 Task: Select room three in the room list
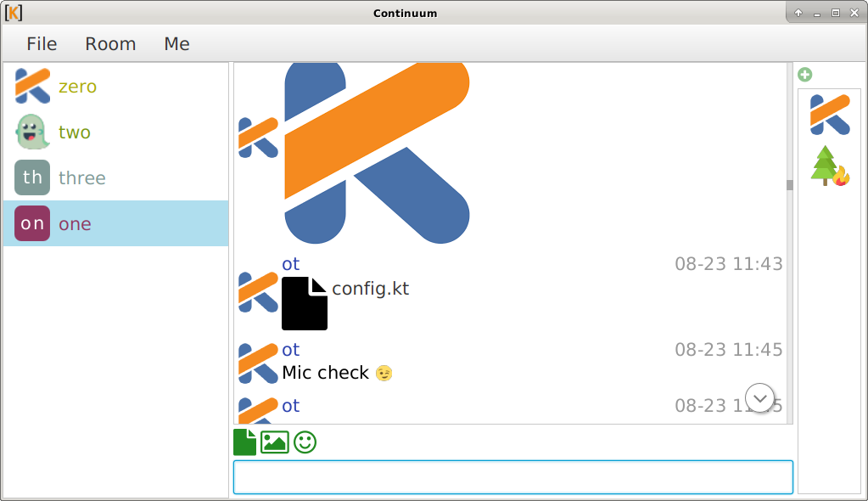click(81, 178)
